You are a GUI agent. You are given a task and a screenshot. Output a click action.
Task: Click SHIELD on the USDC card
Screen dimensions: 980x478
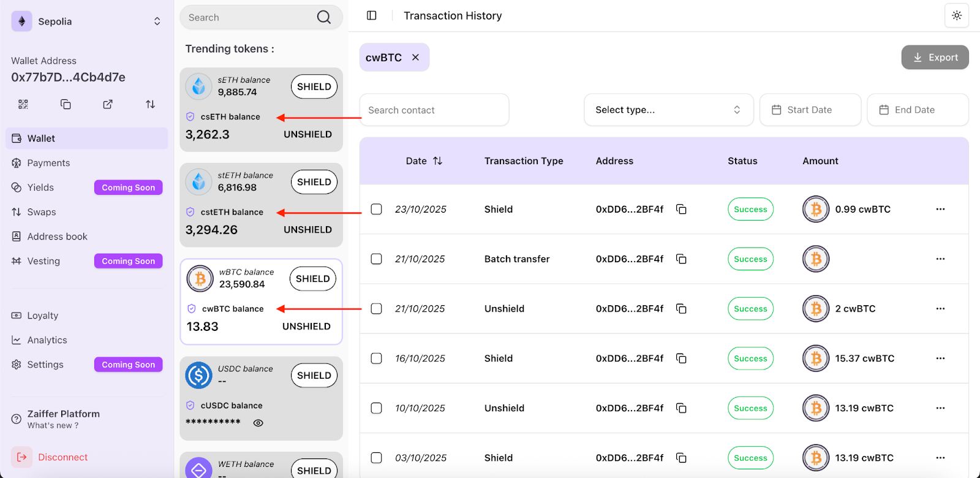(x=314, y=375)
